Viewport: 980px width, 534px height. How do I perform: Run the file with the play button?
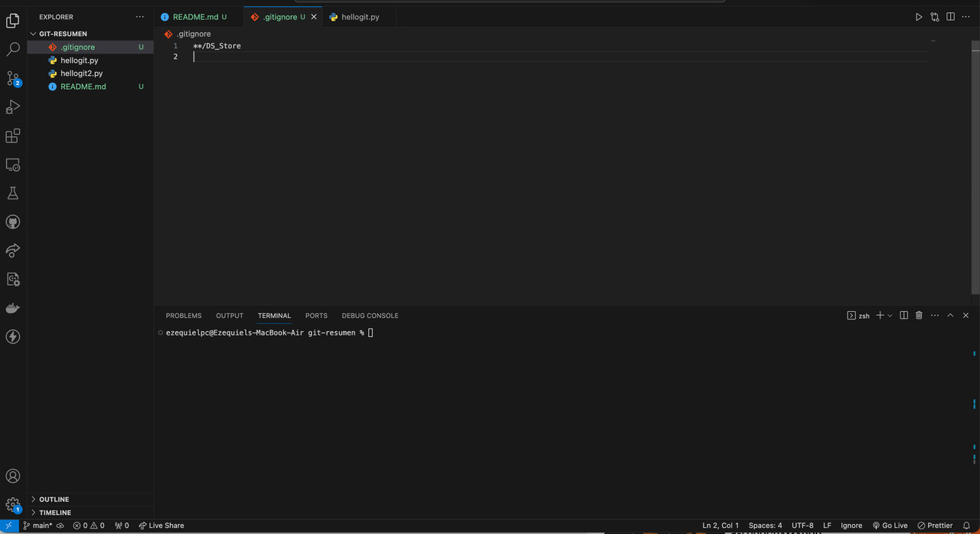919,17
